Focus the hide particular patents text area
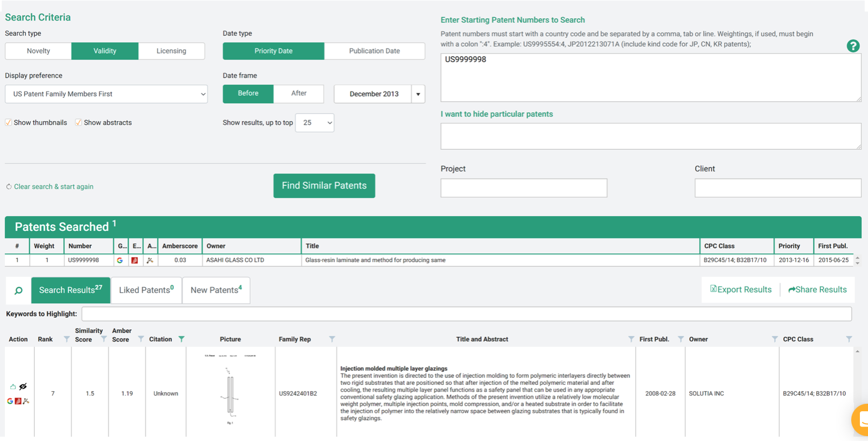 [651, 136]
